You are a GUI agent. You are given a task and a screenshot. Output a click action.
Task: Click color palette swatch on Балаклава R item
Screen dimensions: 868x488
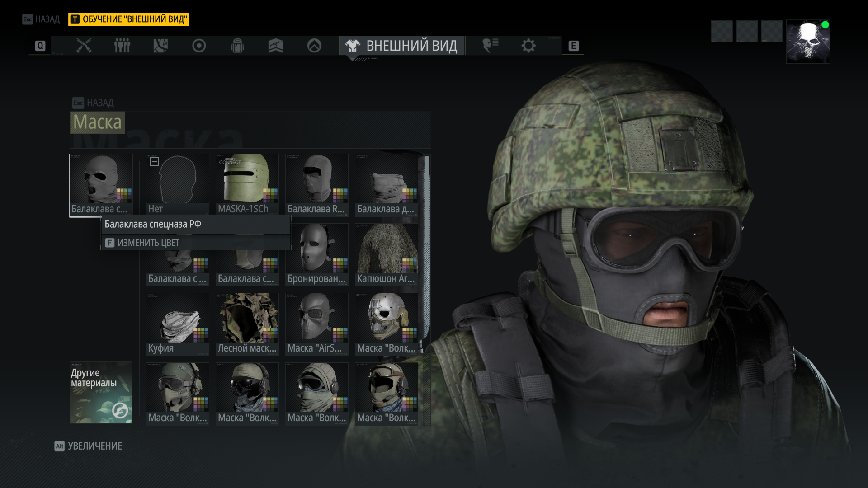(x=340, y=195)
